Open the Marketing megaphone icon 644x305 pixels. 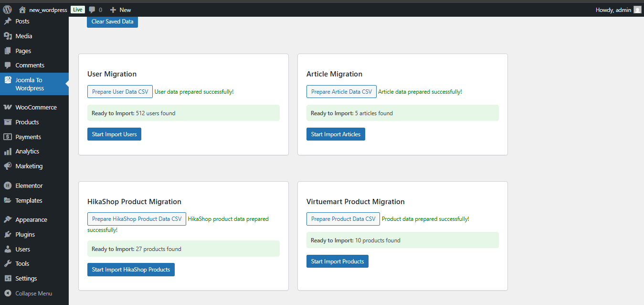(8, 166)
